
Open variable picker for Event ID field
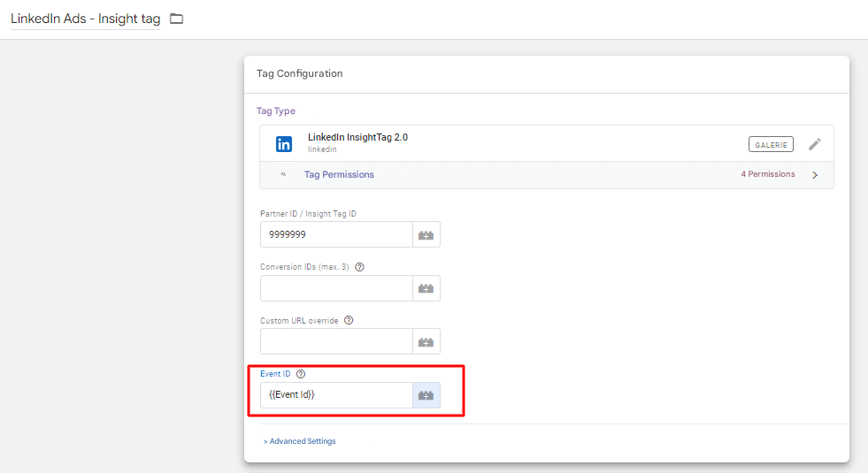tap(426, 395)
